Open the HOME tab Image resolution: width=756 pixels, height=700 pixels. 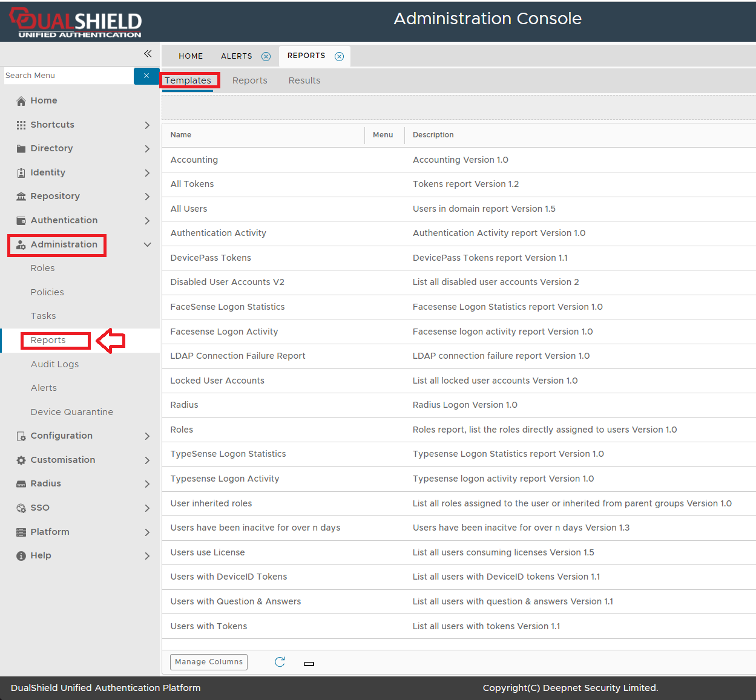(191, 56)
